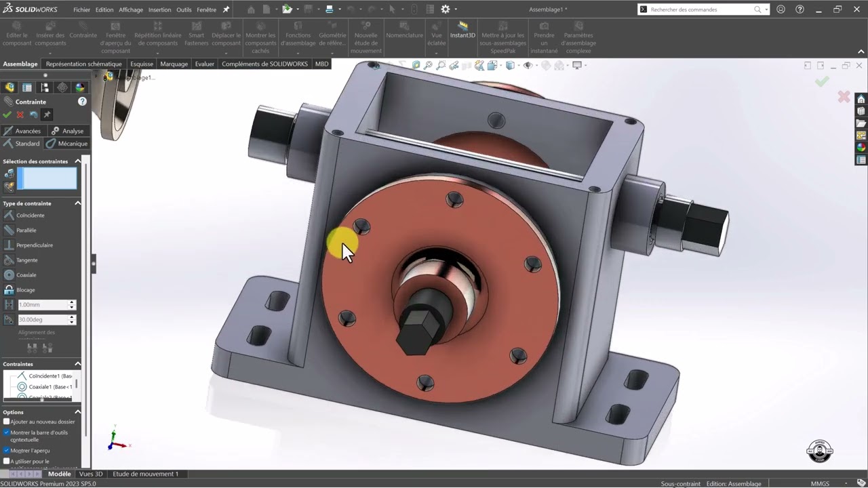Collapse the Contraintes list section
Image resolution: width=868 pixels, height=488 pixels.
(x=77, y=364)
